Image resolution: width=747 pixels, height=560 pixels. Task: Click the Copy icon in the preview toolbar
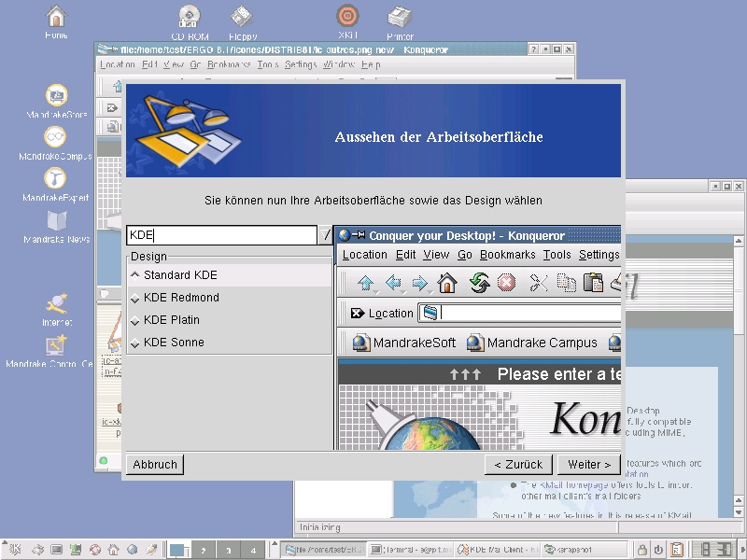click(x=566, y=283)
